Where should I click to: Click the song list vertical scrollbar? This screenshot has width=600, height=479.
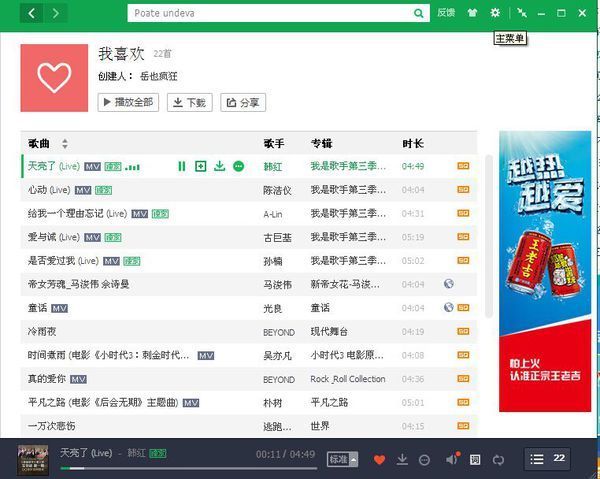point(489,236)
